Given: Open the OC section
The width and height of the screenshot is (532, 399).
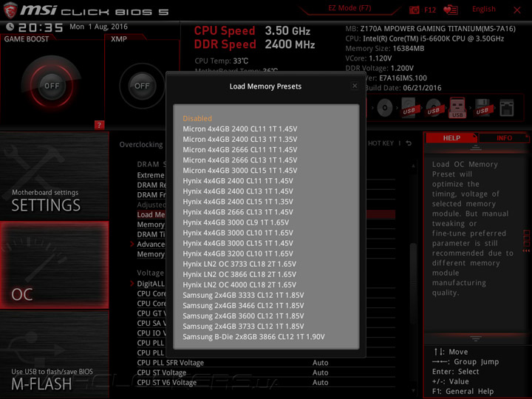Looking at the screenshot, I should coord(54,265).
